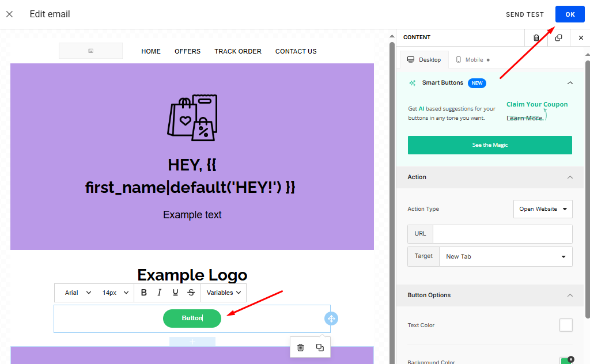This screenshot has width=590, height=364.
Task: Click the Bold formatting icon
Action: pos(144,293)
